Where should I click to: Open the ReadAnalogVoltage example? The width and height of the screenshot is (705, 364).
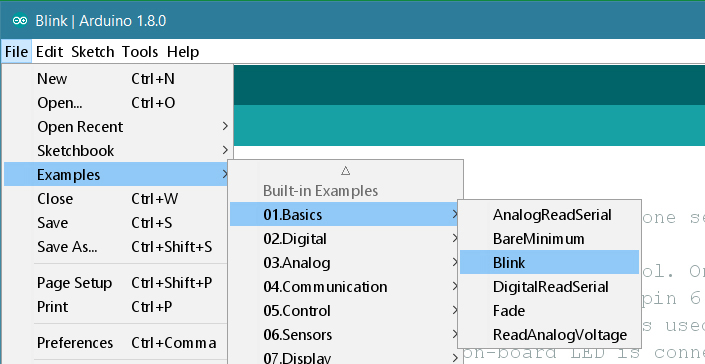[x=549, y=335]
